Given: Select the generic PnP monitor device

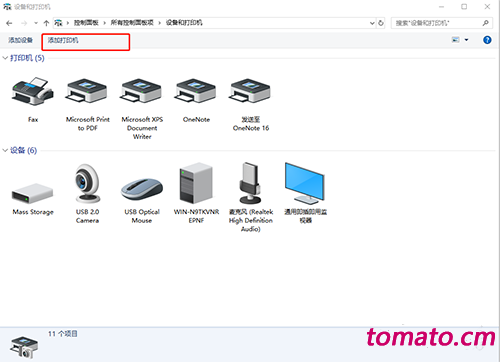Looking at the screenshot, I should 305,183.
